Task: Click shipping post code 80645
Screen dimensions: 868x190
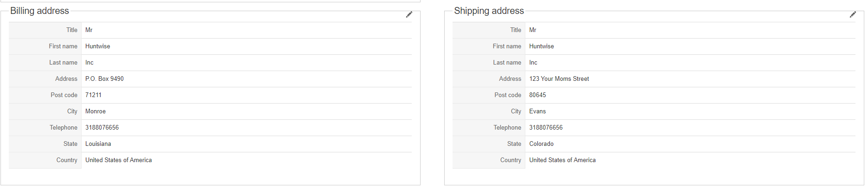Action: point(537,95)
